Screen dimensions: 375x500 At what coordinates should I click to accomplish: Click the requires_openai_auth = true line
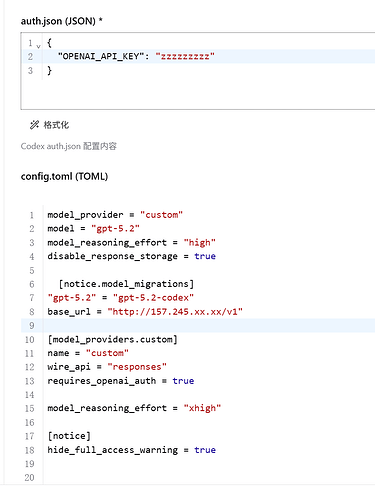click(x=121, y=381)
